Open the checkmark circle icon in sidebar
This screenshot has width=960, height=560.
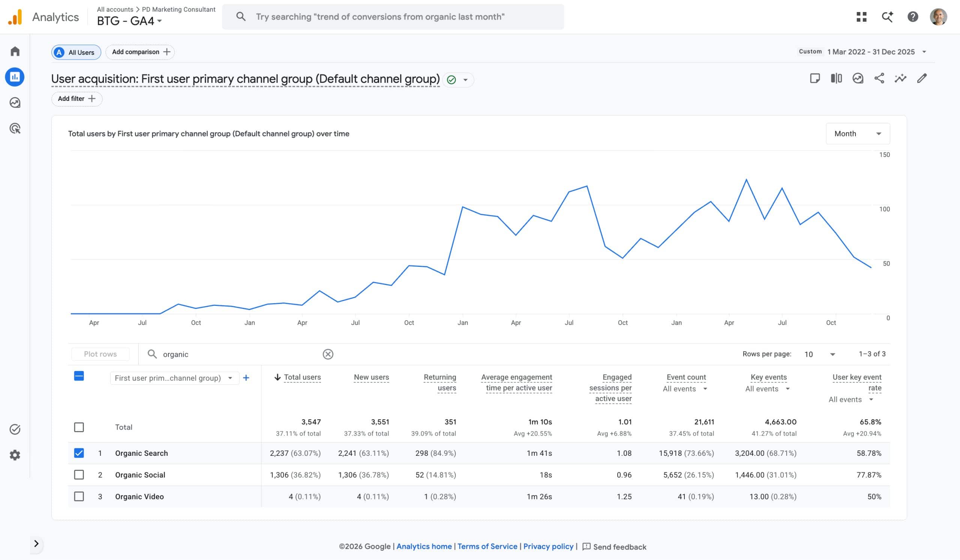pos(15,430)
